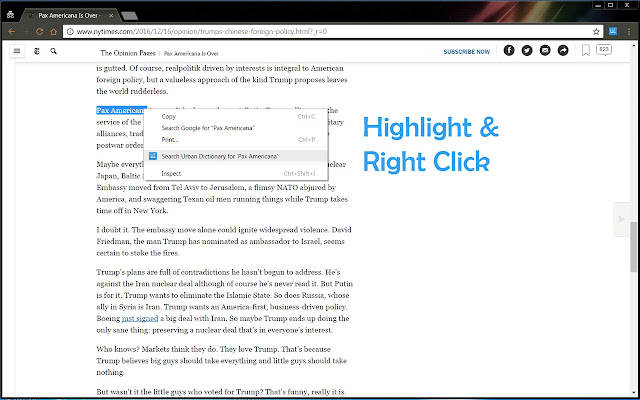Open more share options arrow icon
The width and height of the screenshot is (640, 400).
tap(563, 50)
